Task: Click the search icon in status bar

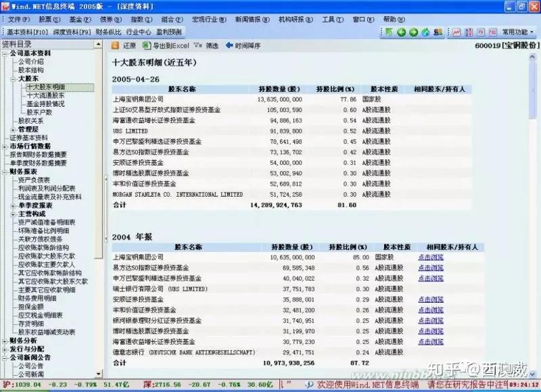Action: click(x=310, y=384)
